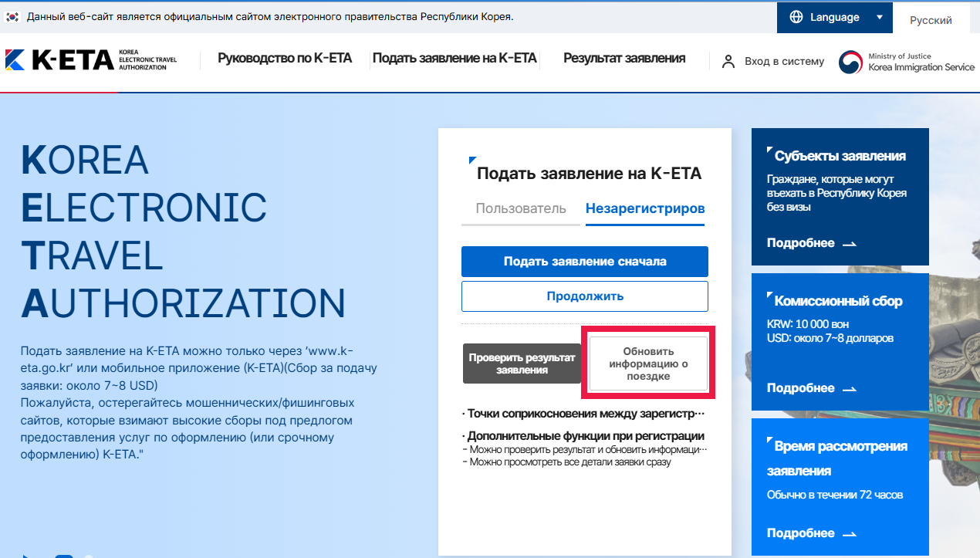980x558 pixels.
Task: Open the Результат заявления menu
Action: click(624, 58)
